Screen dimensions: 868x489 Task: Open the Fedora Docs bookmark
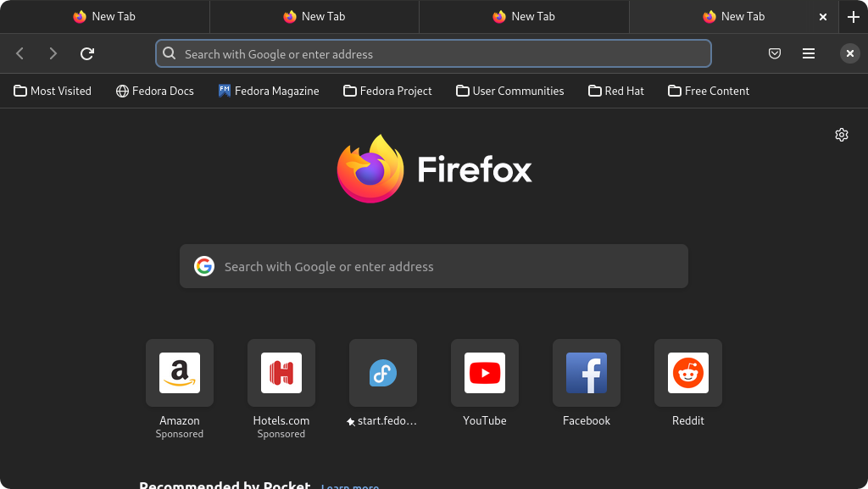(x=155, y=91)
